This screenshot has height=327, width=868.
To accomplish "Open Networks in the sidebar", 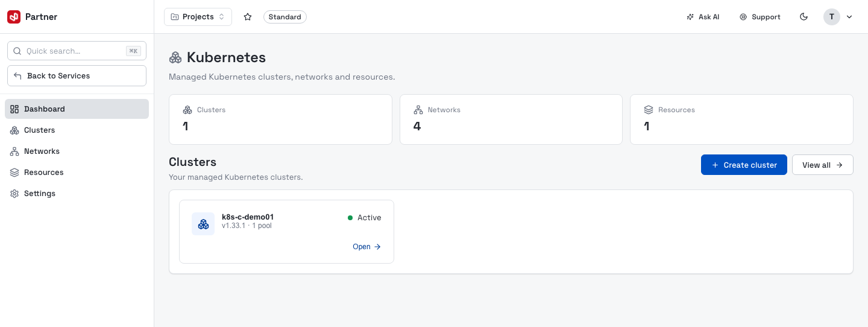I will (x=77, y=151).
